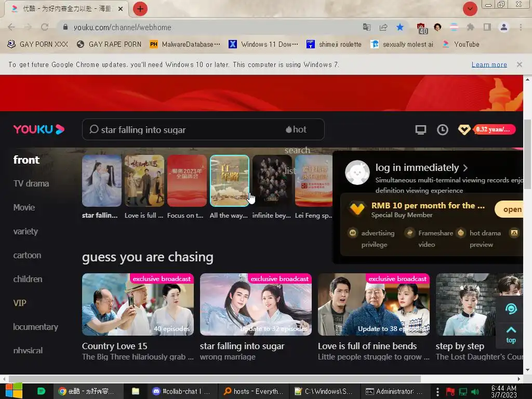Image resolution: width=532 pixels, height=399 pixels.
Task: Click the translate page icon
Action: click(366, 27)
